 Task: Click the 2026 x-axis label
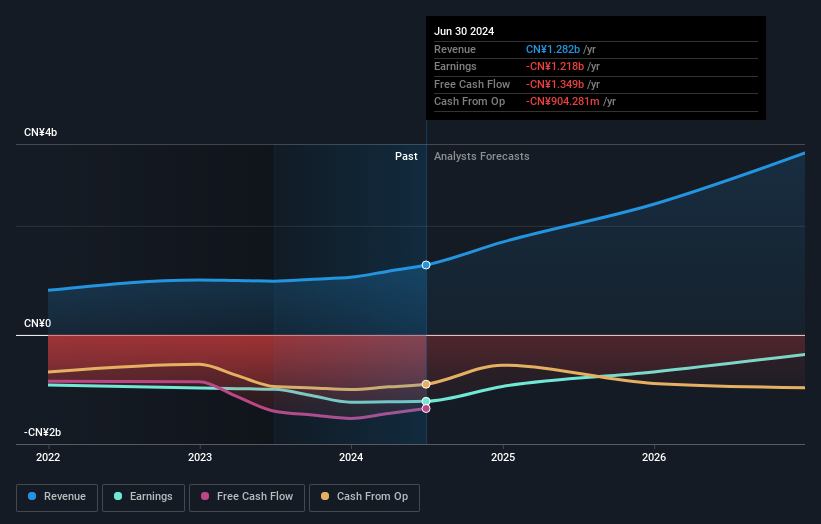pos(654,458)
